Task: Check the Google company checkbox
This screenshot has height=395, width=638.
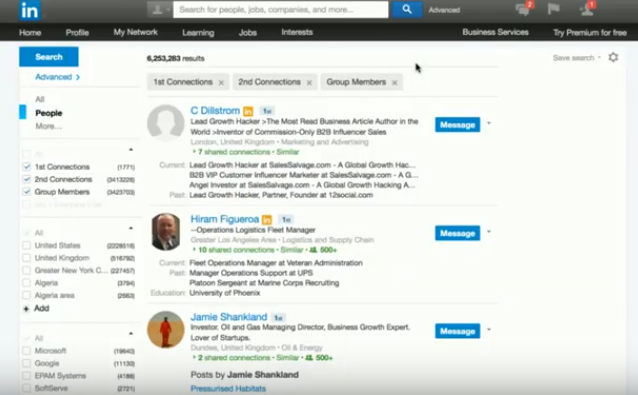Action: coord(26,363)
